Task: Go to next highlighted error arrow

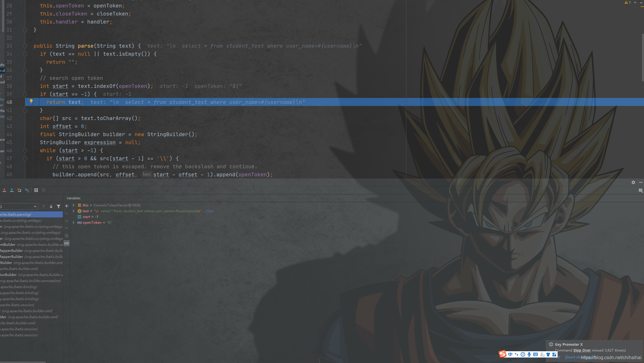Action: click(641, 3)
